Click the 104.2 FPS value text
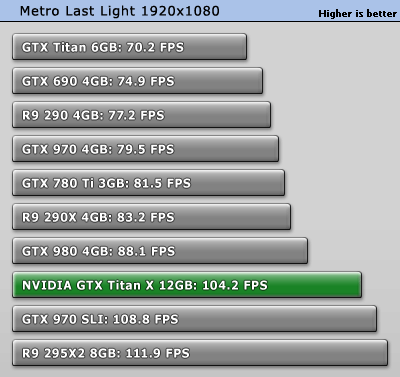The image size is (400, 377). [235, 285]
